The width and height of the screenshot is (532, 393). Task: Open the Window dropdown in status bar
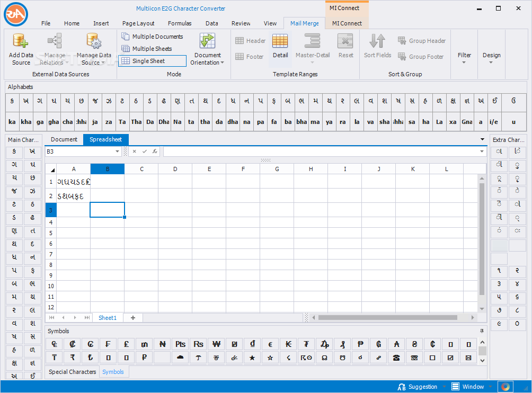pos(490,387)
